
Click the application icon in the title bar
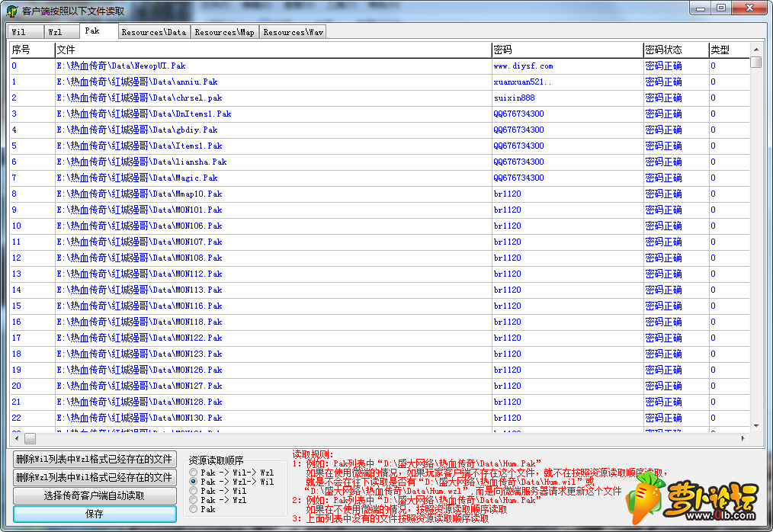(x=12, y=11)
